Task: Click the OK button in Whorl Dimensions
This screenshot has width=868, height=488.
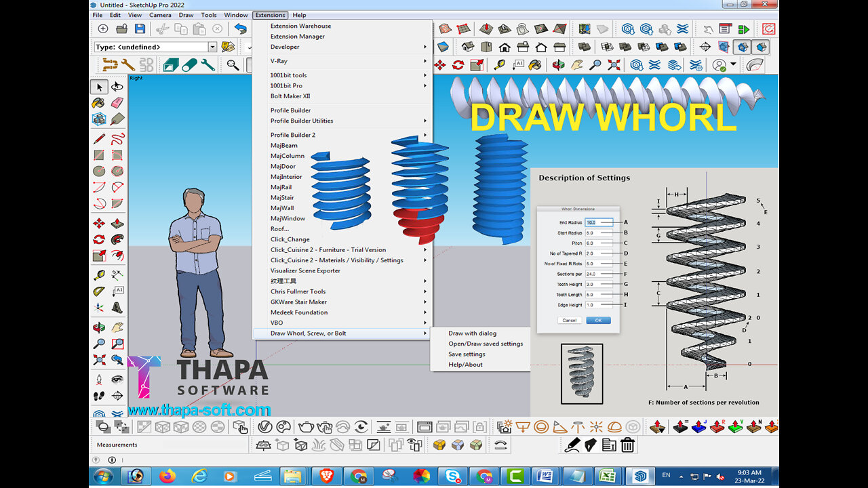Action: 598,320
